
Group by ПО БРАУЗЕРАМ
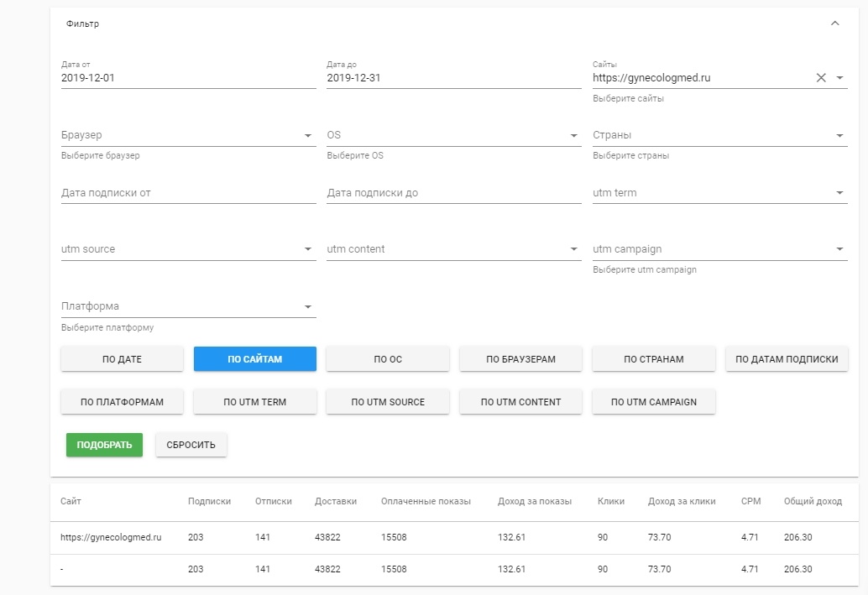(x=520, y=359)
